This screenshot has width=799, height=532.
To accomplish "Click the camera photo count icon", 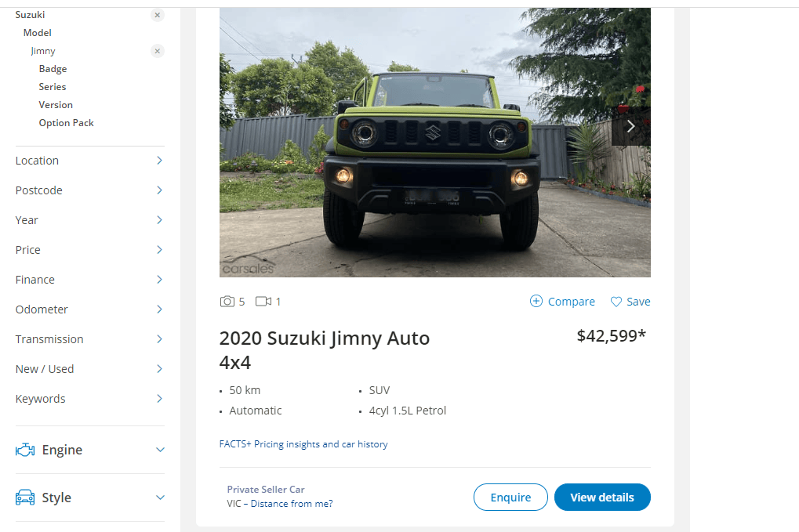I will click(x=227, y=302).
